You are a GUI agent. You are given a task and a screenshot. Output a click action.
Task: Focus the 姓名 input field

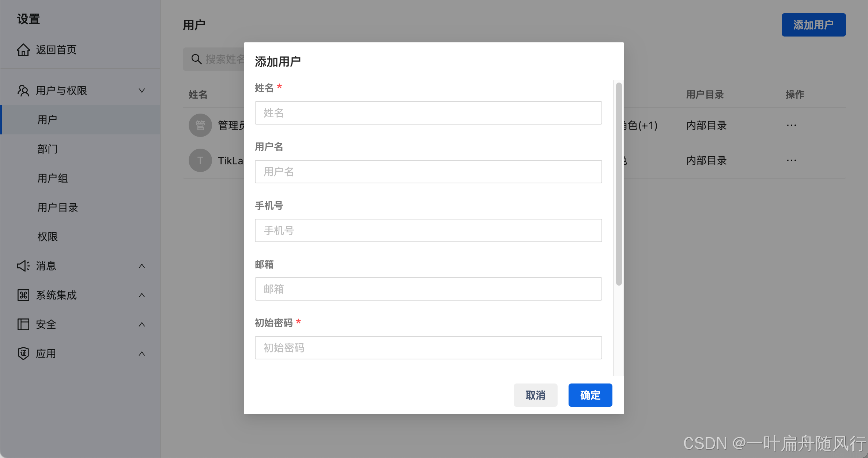pos(428,113)
